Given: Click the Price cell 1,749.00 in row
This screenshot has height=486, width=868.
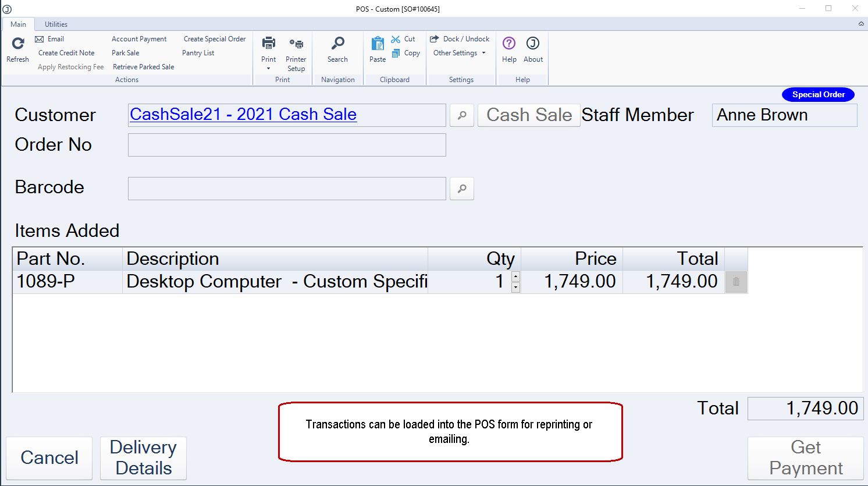Looking at the screenshot, I should pyautogui.click(x=572, y=282).
